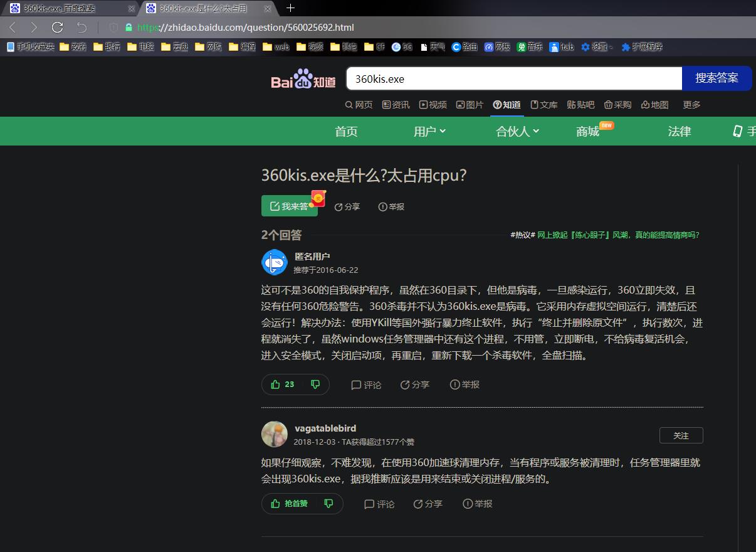Select the 知道 search category
Viewport: 756px width, 552px height.
click(507, 105)
